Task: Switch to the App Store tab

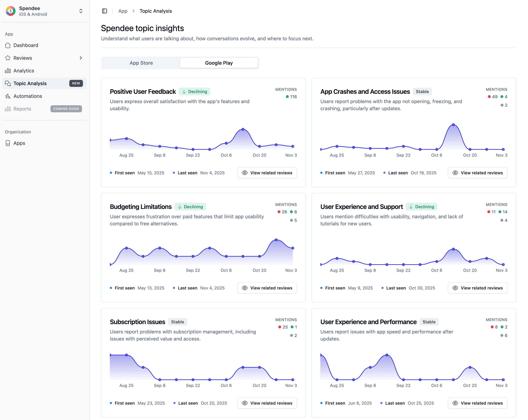Action: pos(141,63)
